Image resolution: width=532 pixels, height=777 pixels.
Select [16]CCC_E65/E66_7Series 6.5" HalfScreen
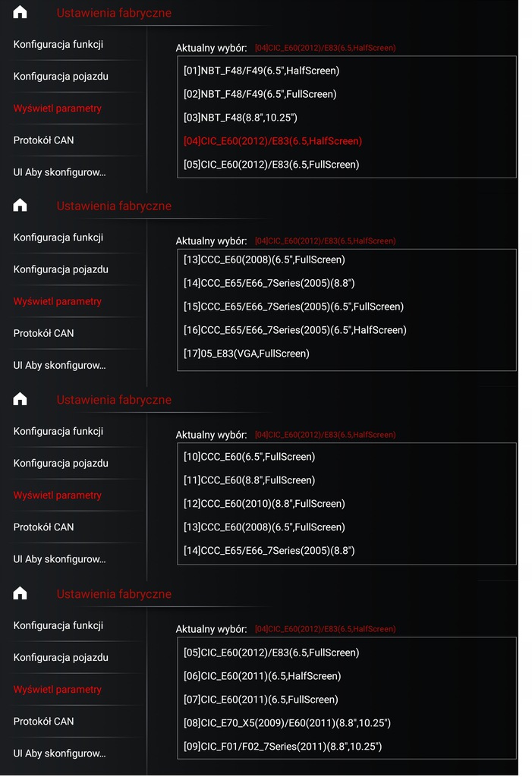[x=294, y=330]
